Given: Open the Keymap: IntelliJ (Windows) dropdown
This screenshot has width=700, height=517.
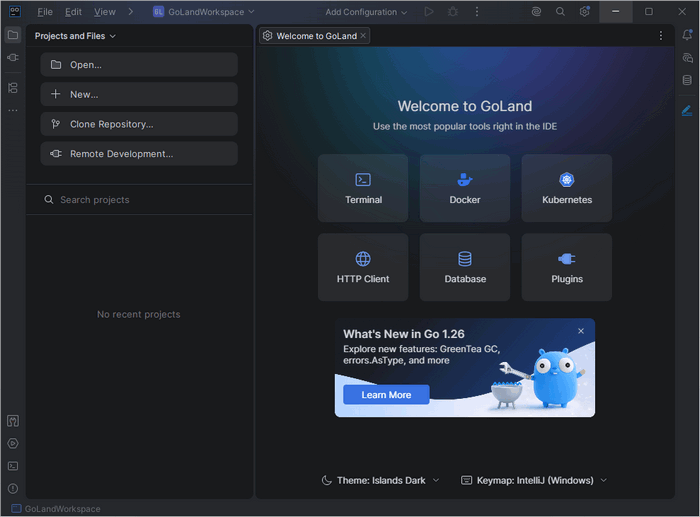Looking at the screenshot, I should pyautogui.click(x=534, y=480).
